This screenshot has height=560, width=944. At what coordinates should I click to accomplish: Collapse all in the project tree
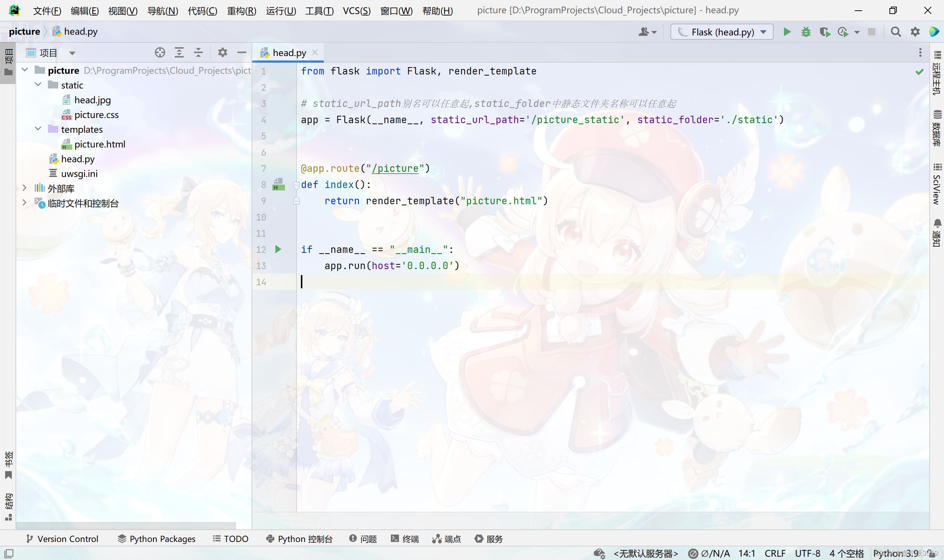click(198, 53)
